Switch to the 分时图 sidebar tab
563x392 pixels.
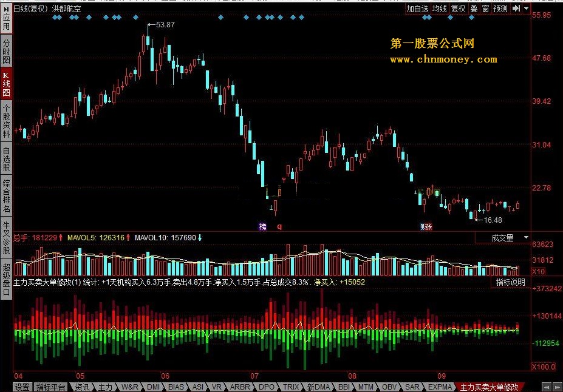[x=6, y=51]
